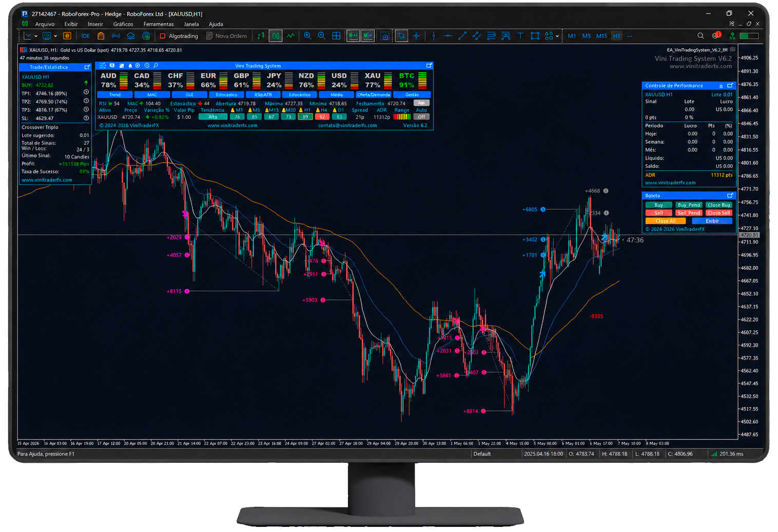Open the Ferramentas menu
778x532 pixels.
[159, 24]
